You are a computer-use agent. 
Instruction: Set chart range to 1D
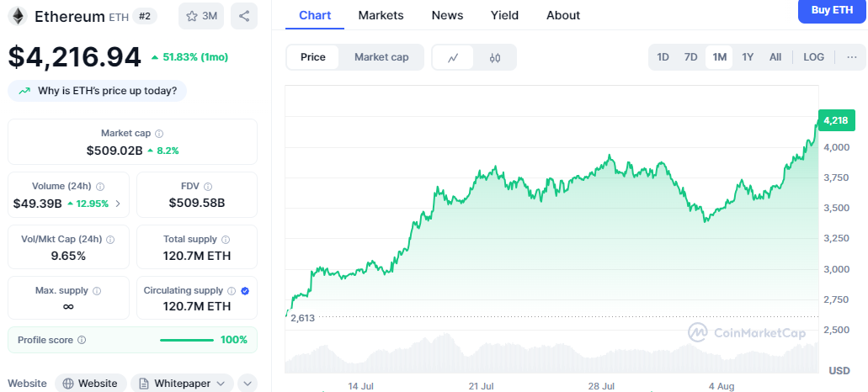coord(663,57)
